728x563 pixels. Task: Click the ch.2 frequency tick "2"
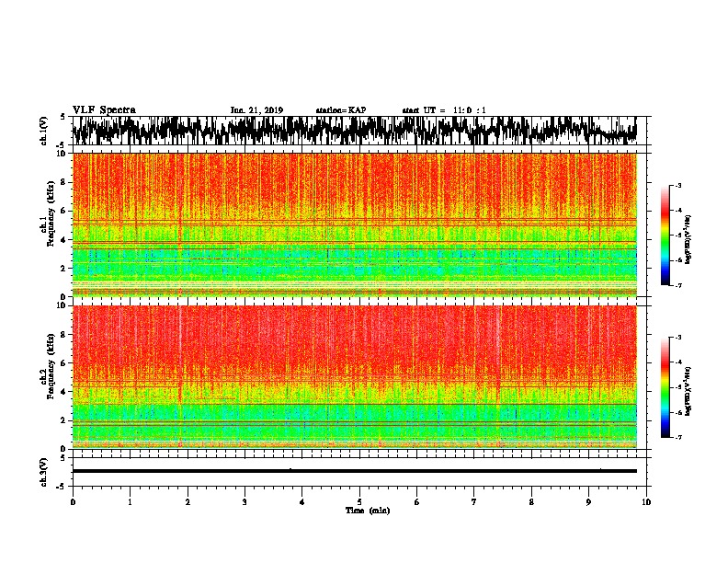(64, 420)
